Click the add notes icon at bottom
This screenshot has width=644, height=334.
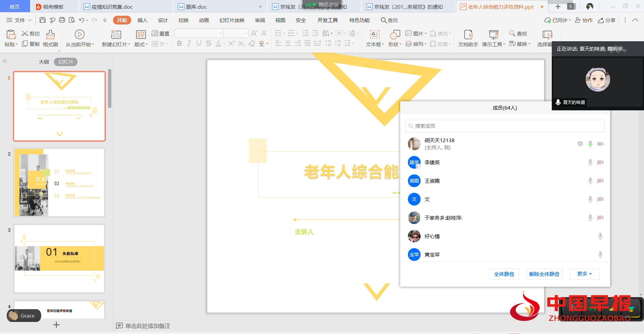tap(119, 326)
